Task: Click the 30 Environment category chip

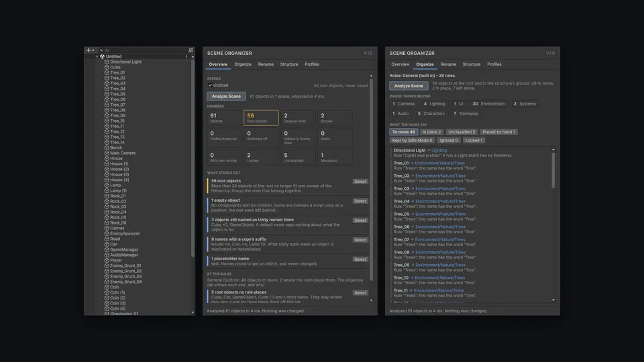Action: coord(488,104)
